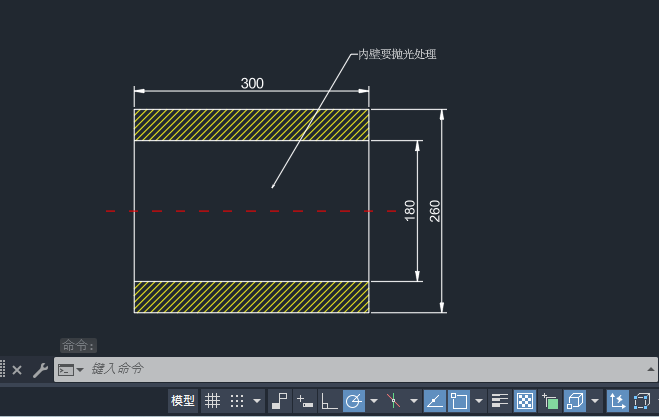Select the 内壁要抛光处理 leader note

point(397,54)
